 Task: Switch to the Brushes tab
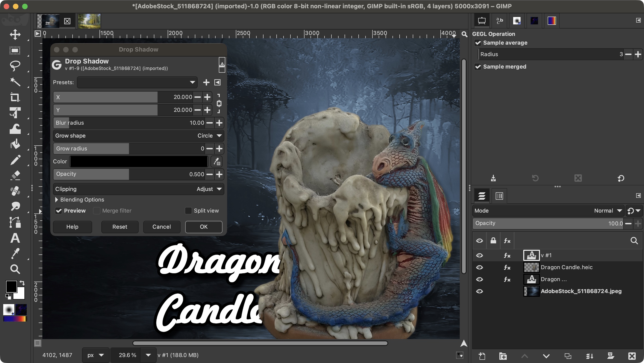coord(517,21)
